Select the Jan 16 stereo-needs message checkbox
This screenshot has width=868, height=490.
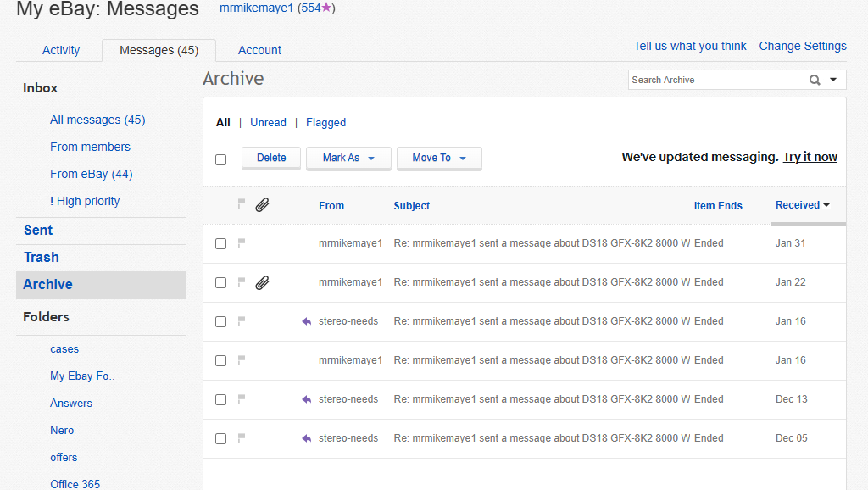point(221,321)
